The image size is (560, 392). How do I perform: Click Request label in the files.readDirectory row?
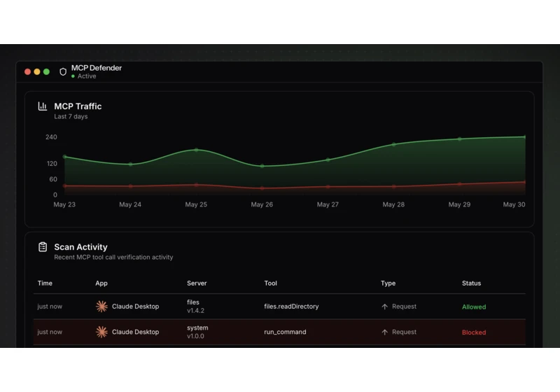coord(405,307)
